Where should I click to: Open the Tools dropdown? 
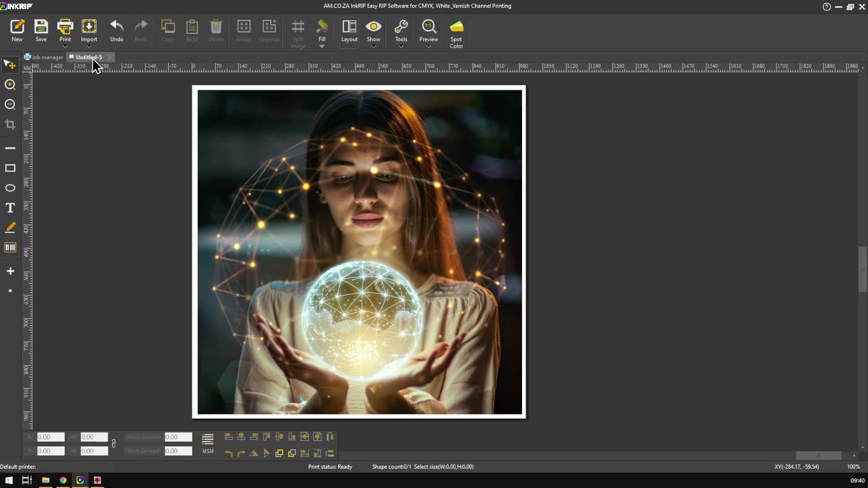[401, 46]
